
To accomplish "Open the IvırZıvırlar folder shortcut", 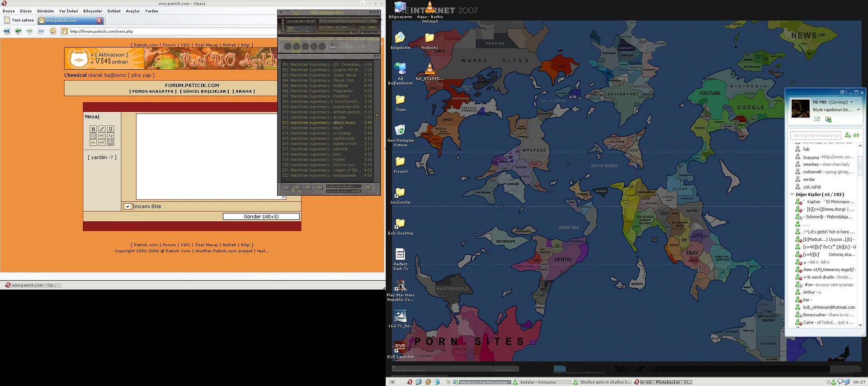I will point(400,196).
